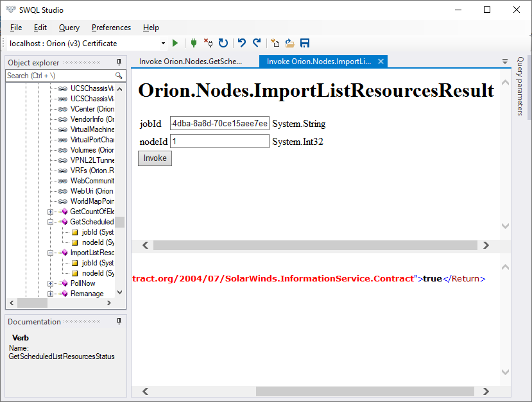Open the Help menu

151,28
